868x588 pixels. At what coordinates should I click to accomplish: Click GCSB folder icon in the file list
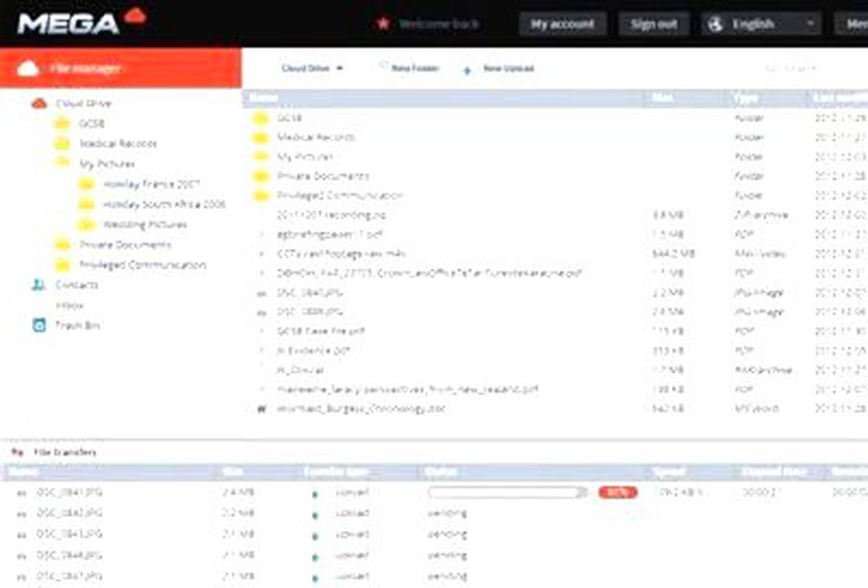(260, 118)
